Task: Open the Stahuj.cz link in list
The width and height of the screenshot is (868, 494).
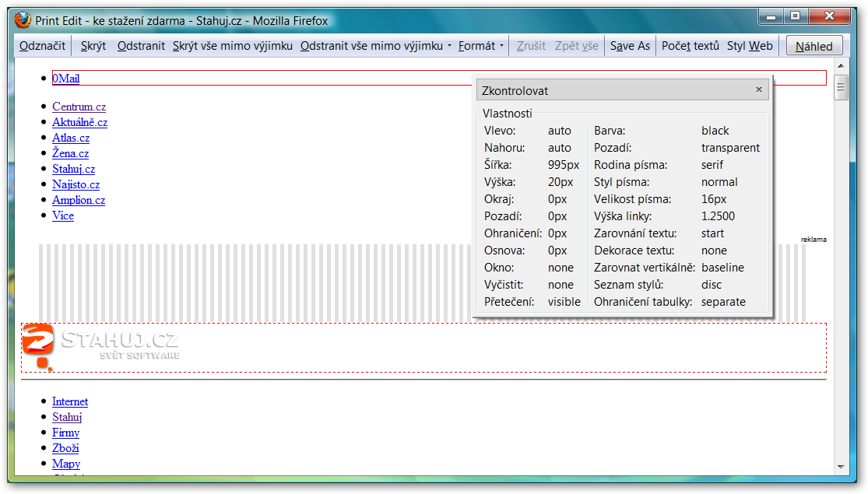Action: (74, 169)
